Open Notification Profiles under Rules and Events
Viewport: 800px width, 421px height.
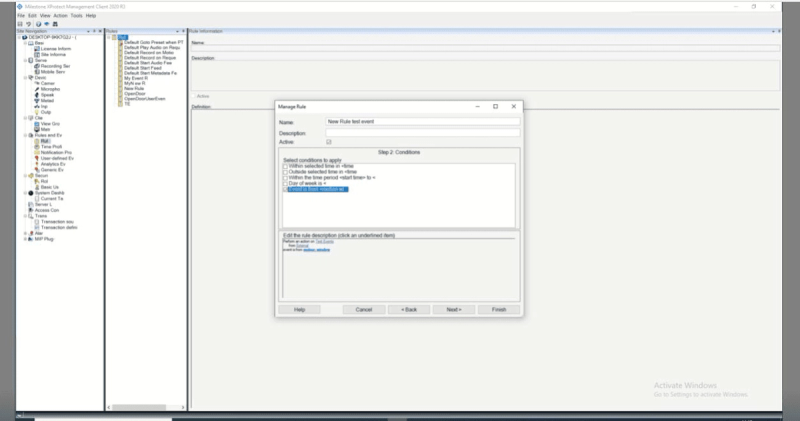pos(53,153)
